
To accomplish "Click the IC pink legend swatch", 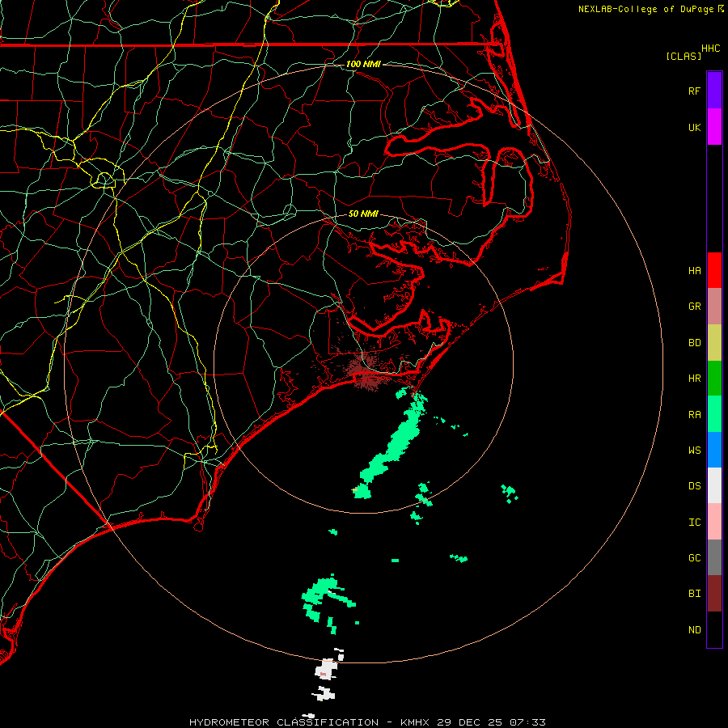I will [714, 522].
